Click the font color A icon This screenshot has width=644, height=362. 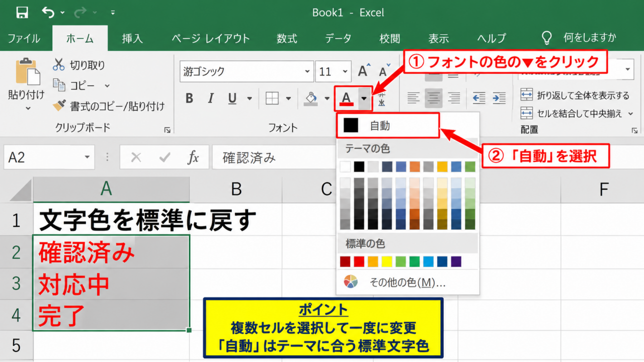(346, 99)
